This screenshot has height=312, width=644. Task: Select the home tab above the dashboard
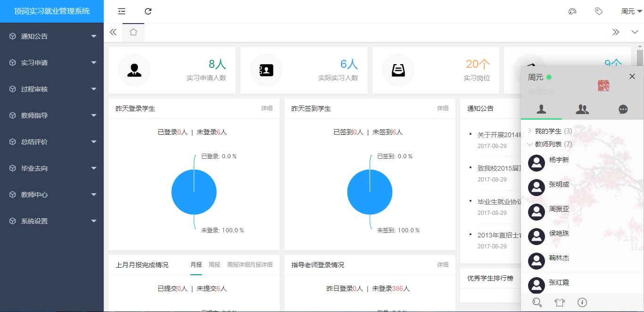pyautogui.click(x=133, y=33)
